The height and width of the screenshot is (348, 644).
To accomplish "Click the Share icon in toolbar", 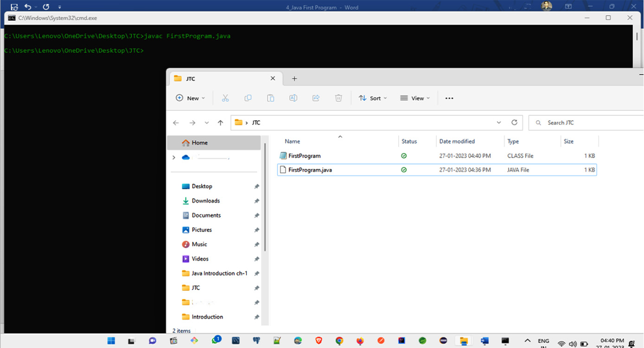I will point(316,98).
